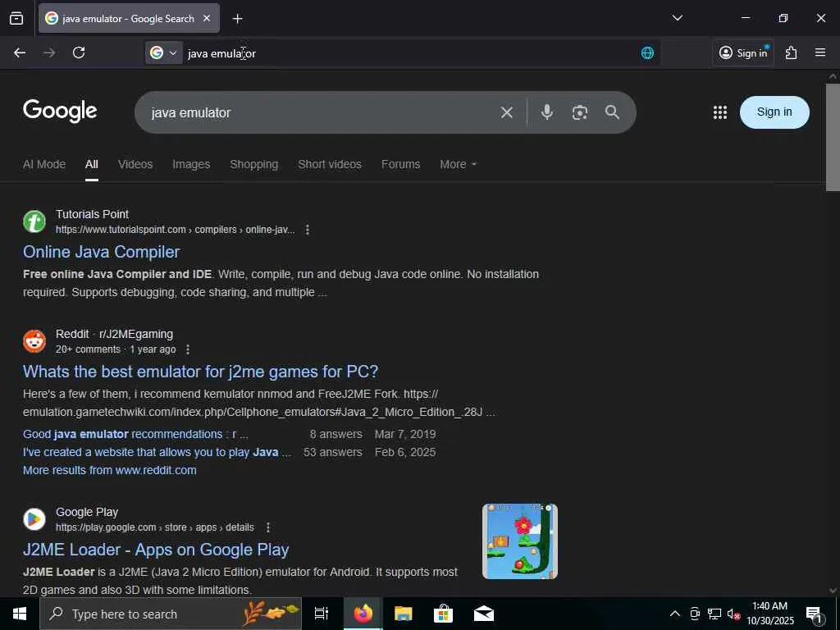Close the java emulator tab

(207, 18)
